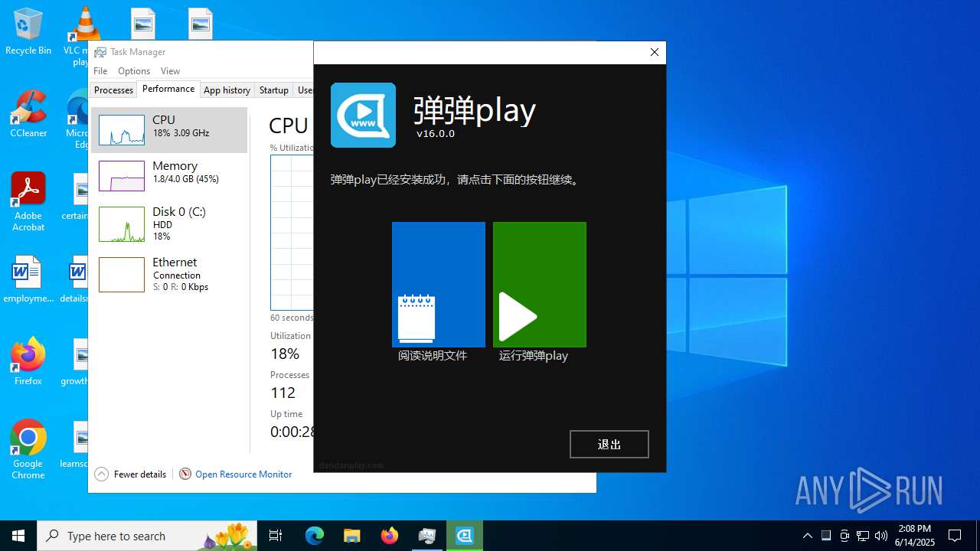Select CPU graph in Task Manager sidebar
980x551 pixels.
coord(169,130)
